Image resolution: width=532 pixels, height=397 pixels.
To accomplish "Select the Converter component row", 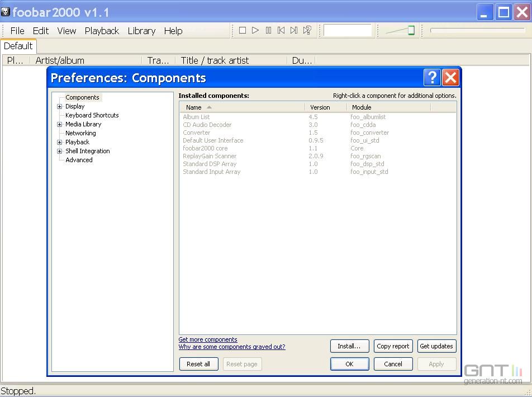I will [x=318, y=133].
